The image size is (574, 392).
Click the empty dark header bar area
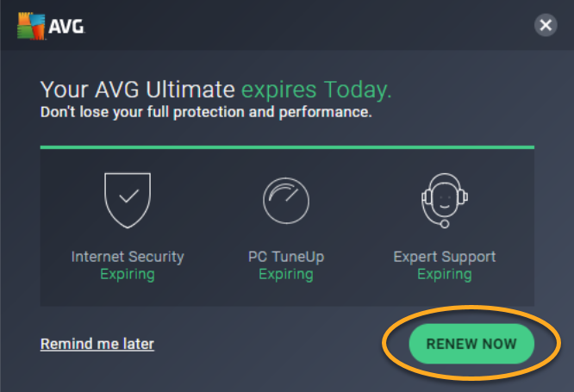[309, 25]
